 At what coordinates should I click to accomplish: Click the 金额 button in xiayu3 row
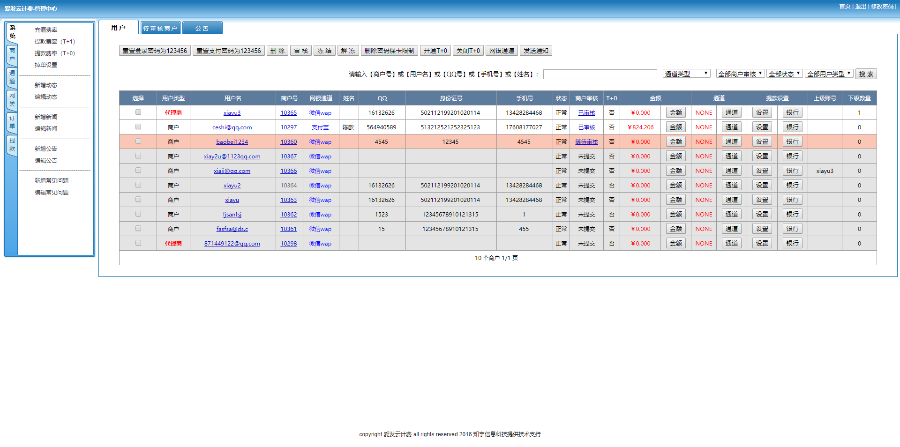(676, 112)
